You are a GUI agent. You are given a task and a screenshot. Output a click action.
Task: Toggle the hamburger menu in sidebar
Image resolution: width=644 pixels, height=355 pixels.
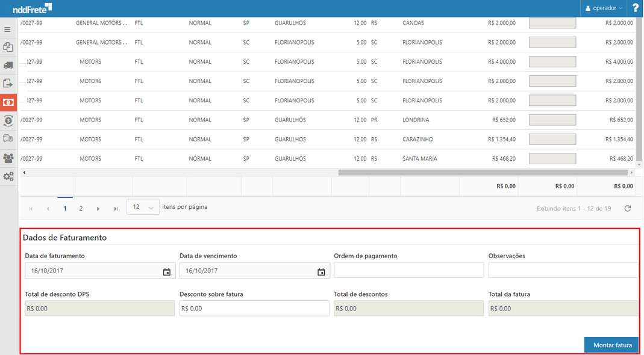coord(8,29)
